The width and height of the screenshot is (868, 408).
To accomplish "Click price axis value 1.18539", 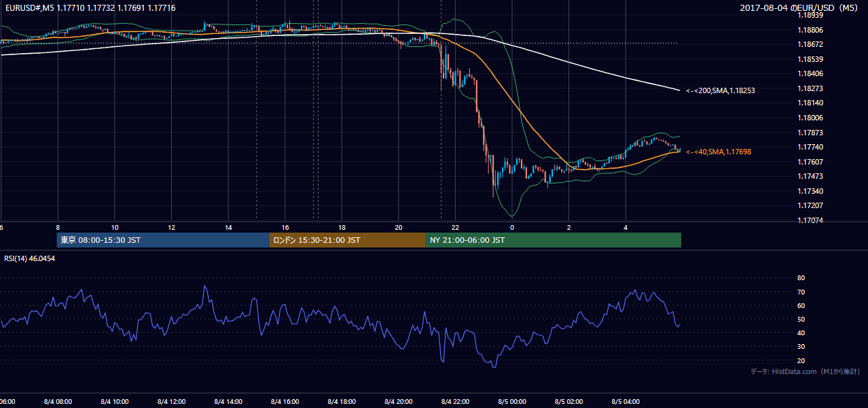I will tap(810, 59).
